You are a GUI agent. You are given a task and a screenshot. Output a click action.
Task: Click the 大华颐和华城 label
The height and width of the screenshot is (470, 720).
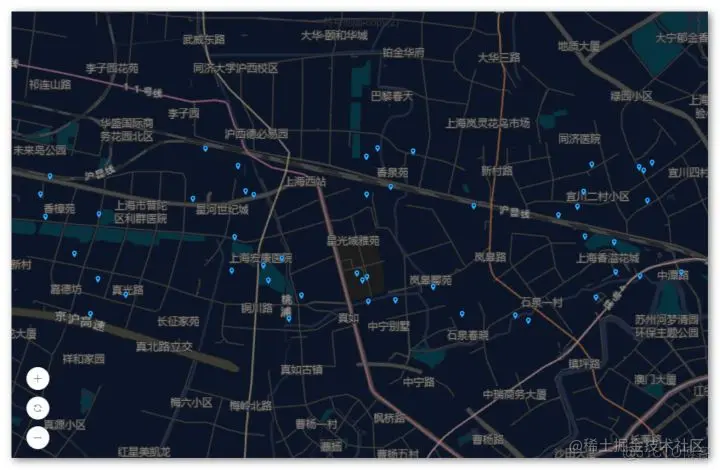(334, 35)
